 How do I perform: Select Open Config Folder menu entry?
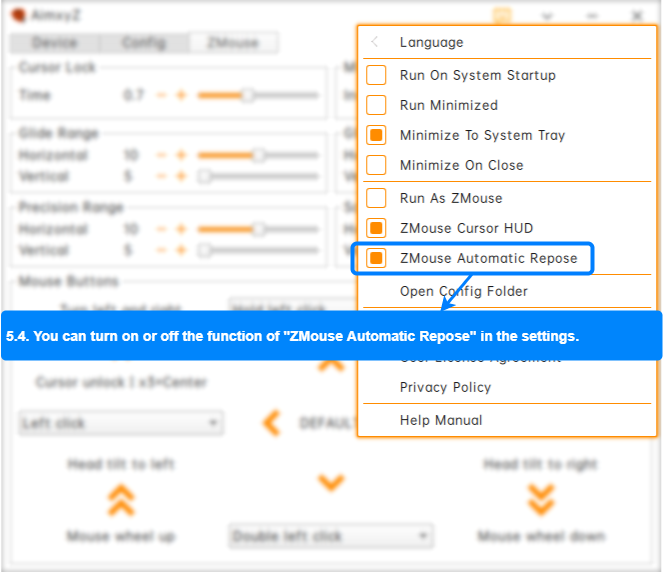click(463, 291)
